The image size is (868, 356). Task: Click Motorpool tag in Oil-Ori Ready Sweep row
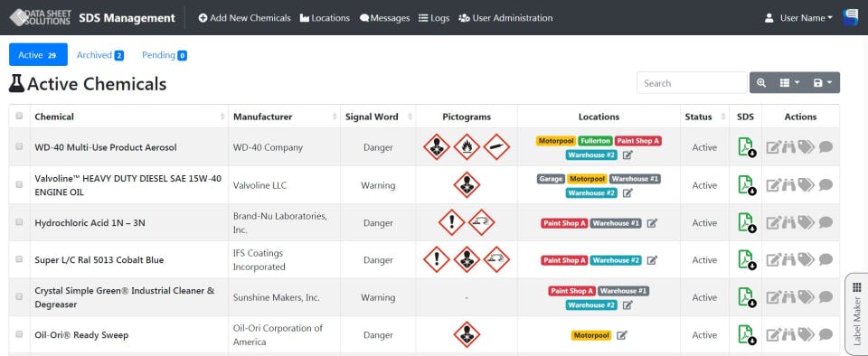point(591,335)
